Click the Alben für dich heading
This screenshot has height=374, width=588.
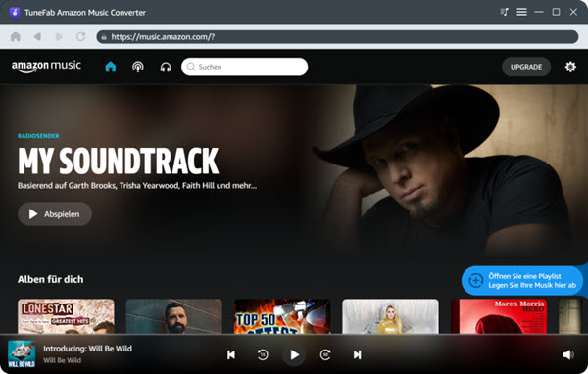click(51, 279)
